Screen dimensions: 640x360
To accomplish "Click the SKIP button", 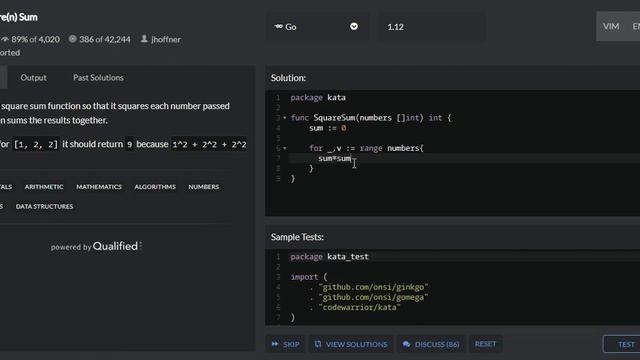I will 285,344.
